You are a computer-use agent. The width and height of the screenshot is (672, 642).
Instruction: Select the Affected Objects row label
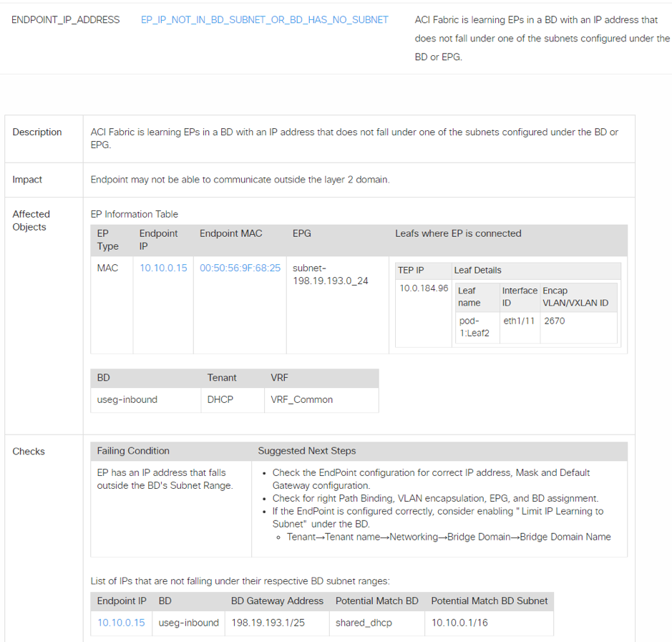tap(31, 220)
